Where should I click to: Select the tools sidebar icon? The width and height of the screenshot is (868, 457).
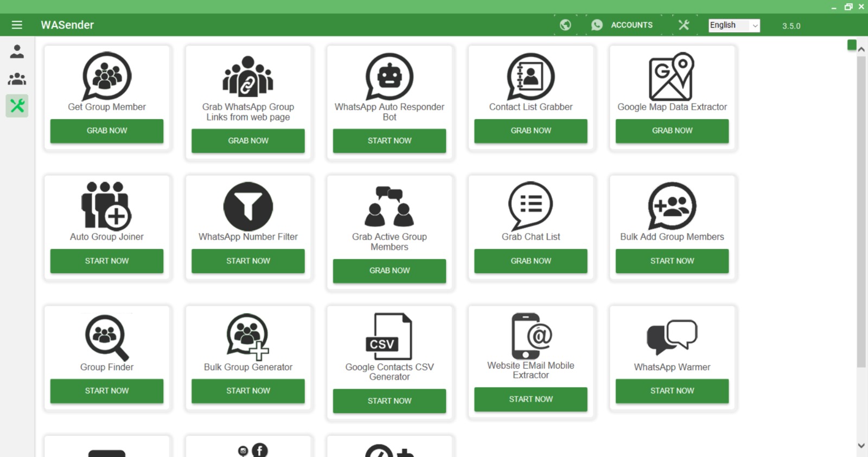[x=17, y=106]
